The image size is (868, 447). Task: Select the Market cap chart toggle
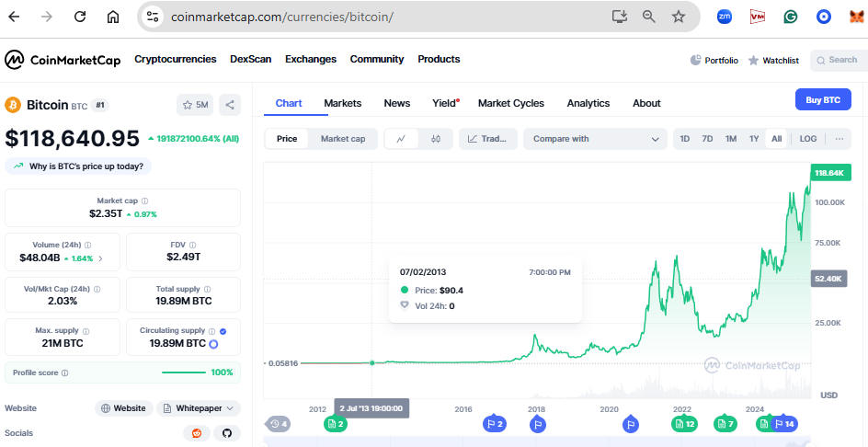pyautogui.click(x=343, y=139)
